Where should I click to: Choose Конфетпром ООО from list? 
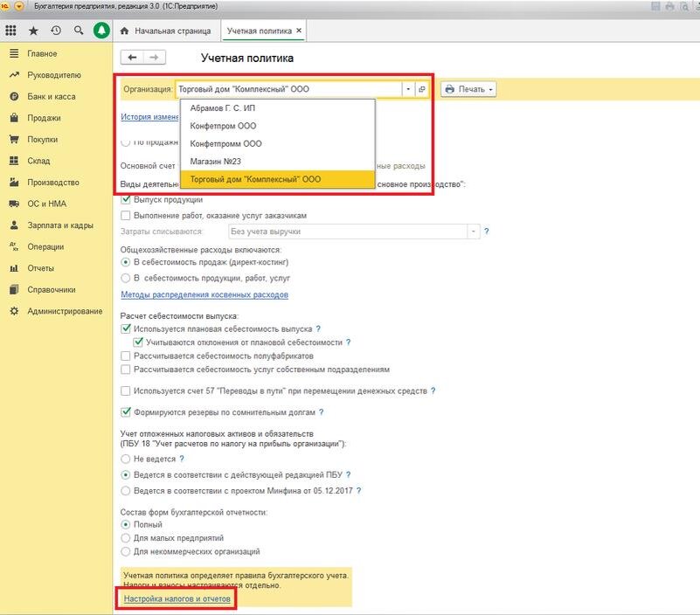[277, 126]
